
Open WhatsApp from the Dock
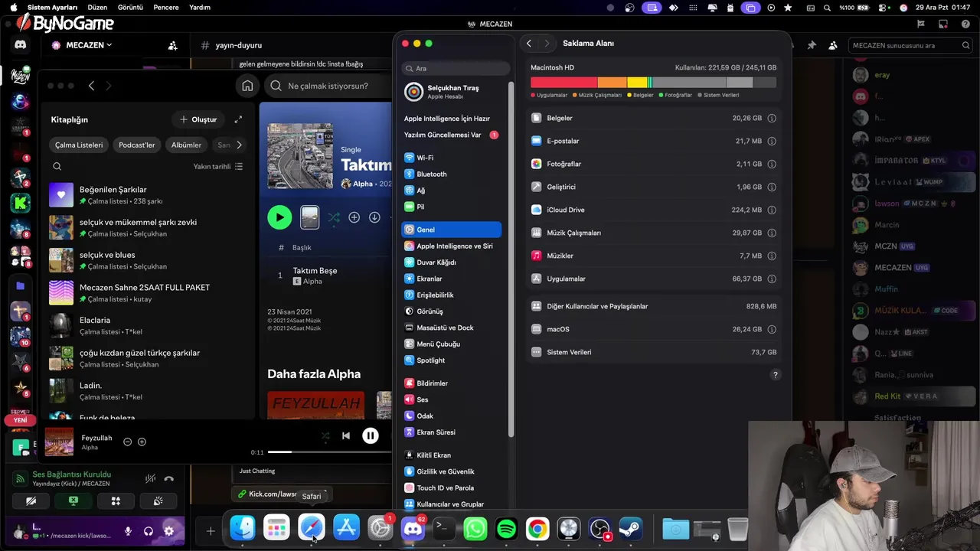[475, 528]
